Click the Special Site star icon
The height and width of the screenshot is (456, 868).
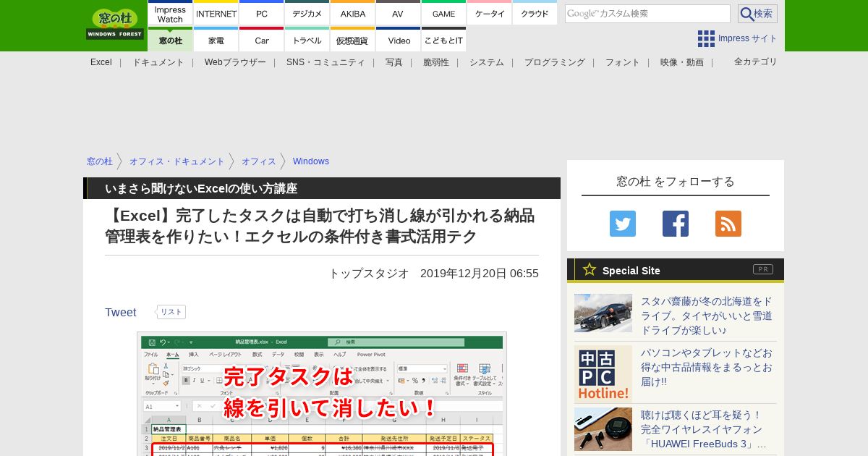coord(590,269)
